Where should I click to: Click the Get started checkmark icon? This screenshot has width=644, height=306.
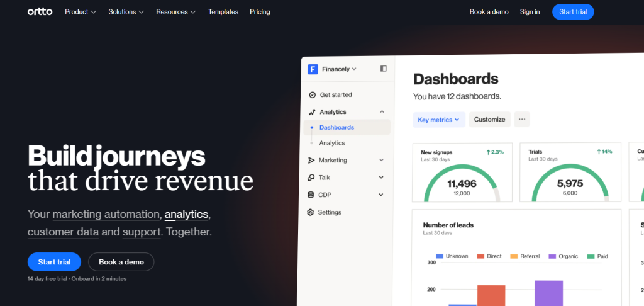point(311,95)
